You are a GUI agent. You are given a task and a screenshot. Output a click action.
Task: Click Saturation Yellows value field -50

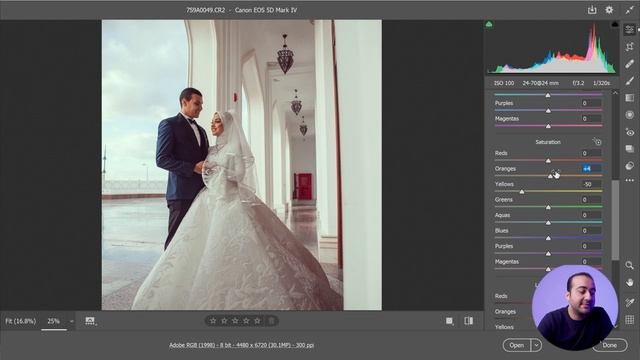click(x=591, y=184)
